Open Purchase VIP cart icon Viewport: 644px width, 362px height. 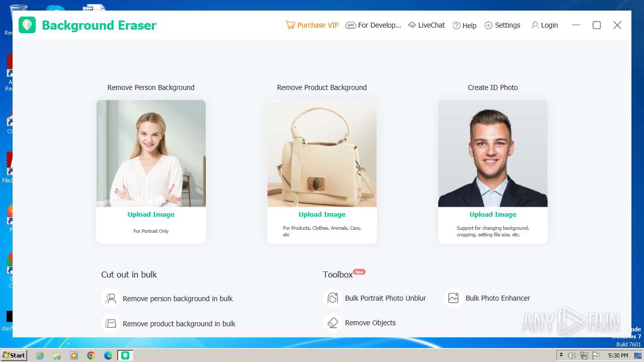[290, 25]
